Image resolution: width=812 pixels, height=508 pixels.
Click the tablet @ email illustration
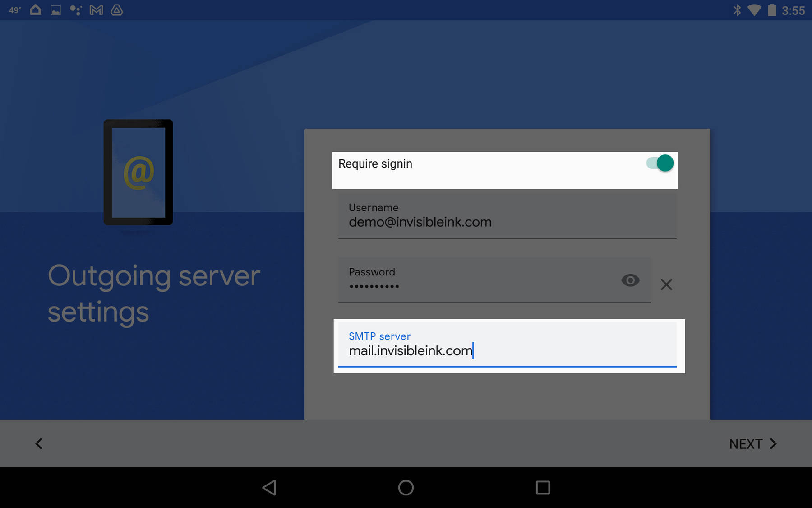pos(138,172)
